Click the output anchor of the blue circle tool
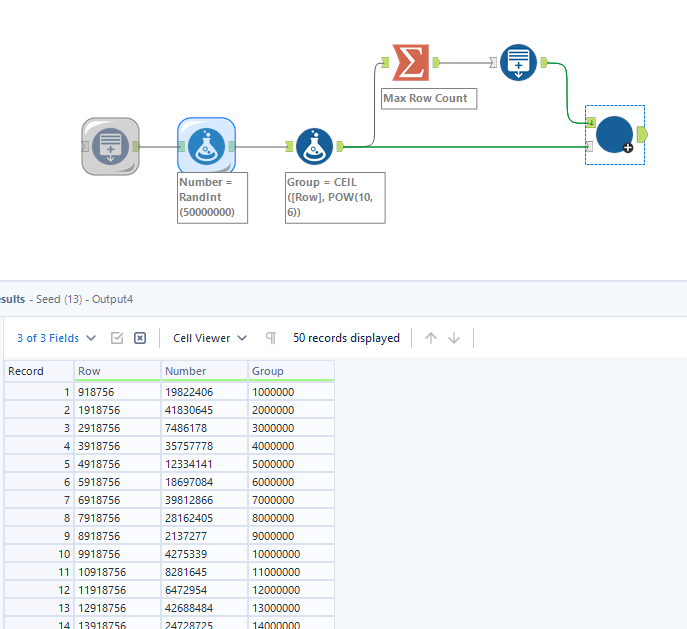This screenshot has height=629, width=687. click(x=642, y=134)
